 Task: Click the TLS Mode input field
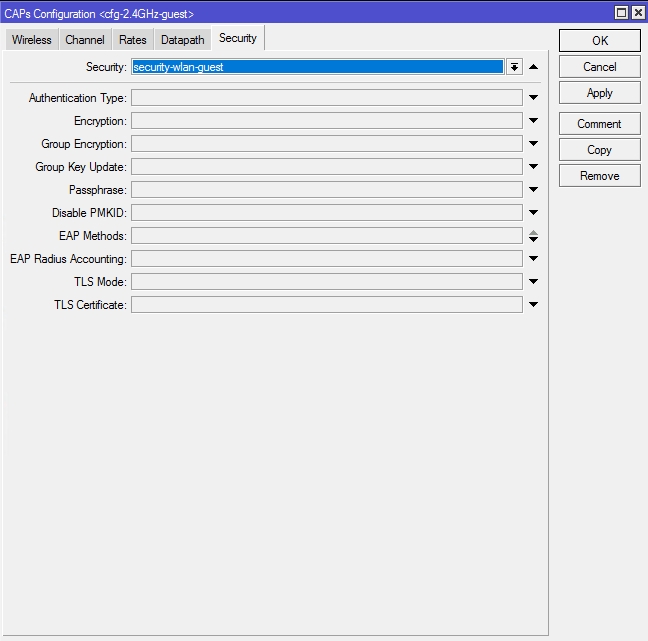(x=327, y=281)
